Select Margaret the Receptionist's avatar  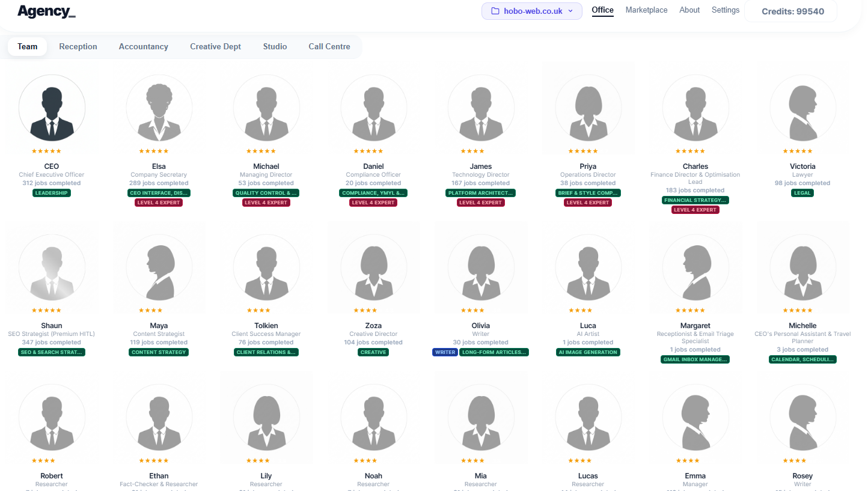coord(695,267)
